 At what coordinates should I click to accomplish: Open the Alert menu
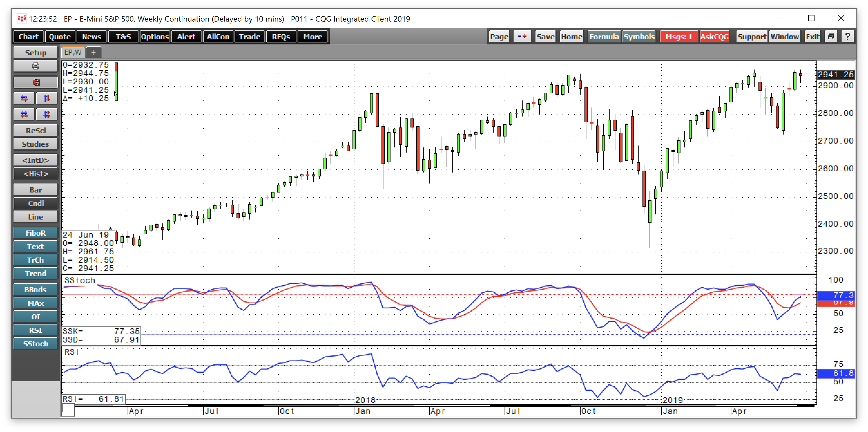tap(186, 37)
